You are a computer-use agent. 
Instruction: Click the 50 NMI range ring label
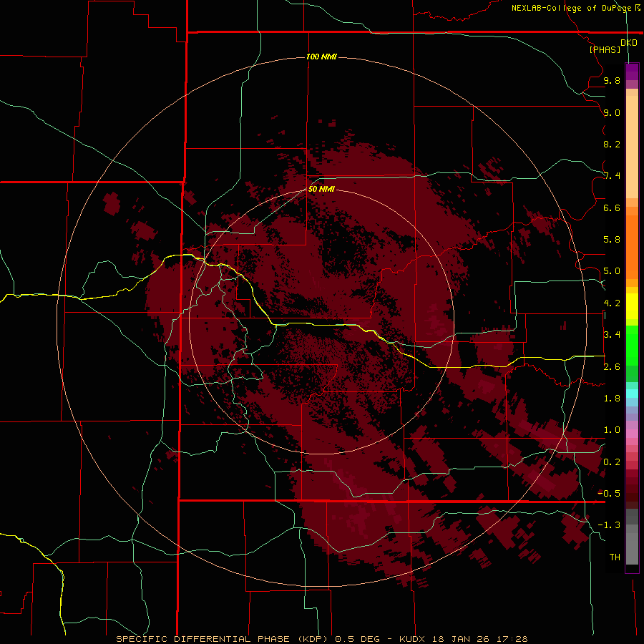pyautogui.click(x=321, y=189)
